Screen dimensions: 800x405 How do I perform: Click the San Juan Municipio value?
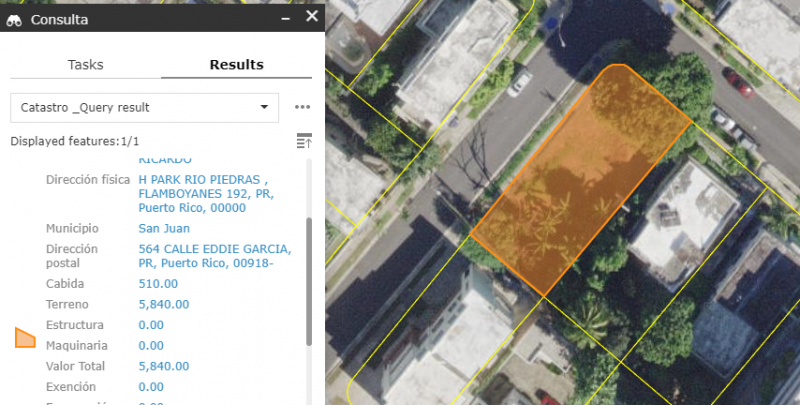coord(158,228)
